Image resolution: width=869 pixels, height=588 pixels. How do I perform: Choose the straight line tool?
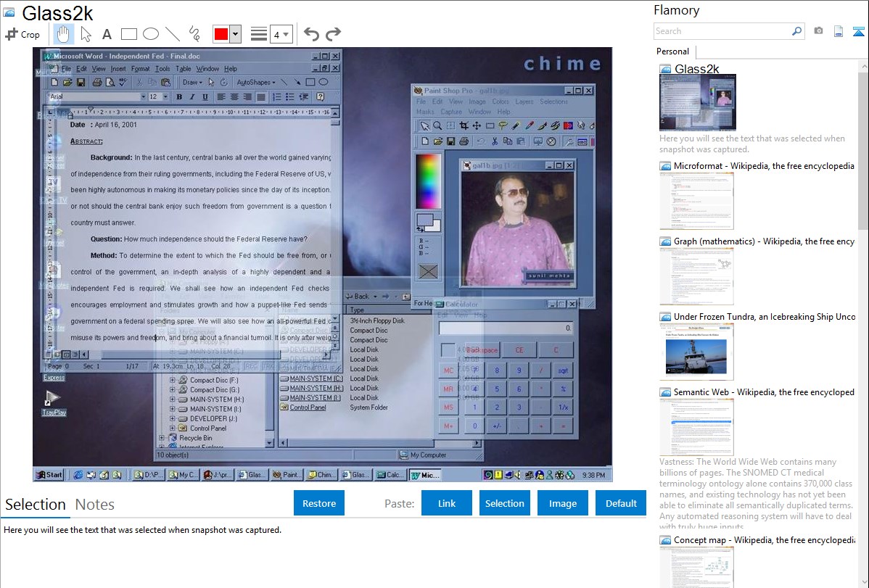pyautogui.click(x=173, y=34)
